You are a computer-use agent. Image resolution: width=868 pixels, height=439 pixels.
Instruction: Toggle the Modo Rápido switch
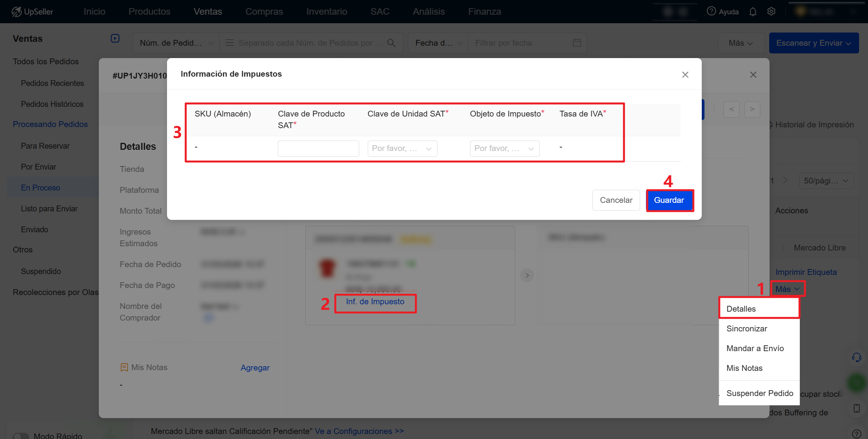21,436
